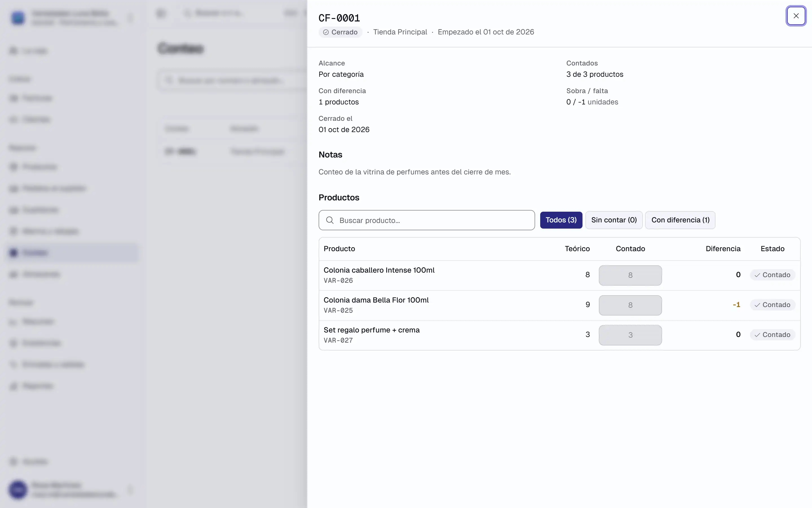Click the Producto column header
This screenshot has width=812, height=508.
(x=339, y=249)
